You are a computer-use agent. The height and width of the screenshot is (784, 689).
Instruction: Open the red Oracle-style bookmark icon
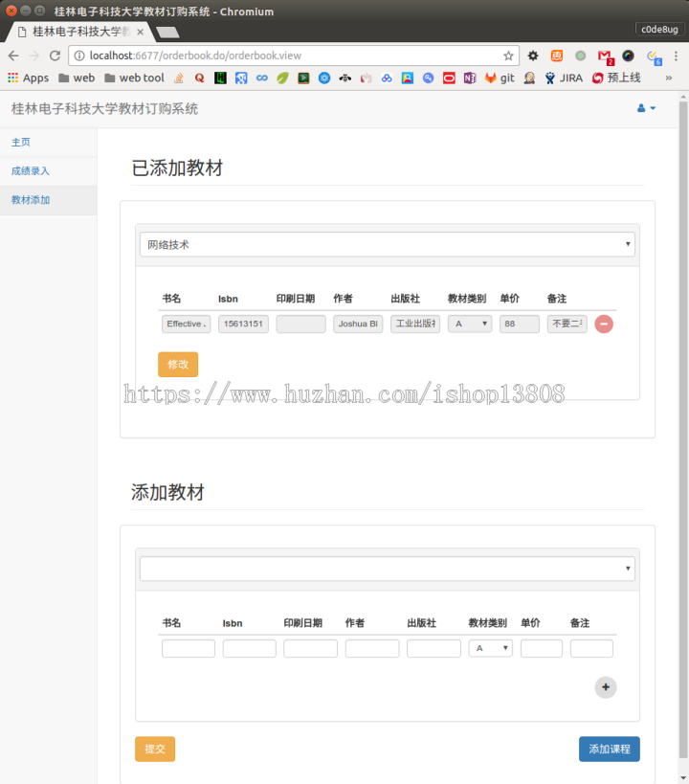[449, 78]
